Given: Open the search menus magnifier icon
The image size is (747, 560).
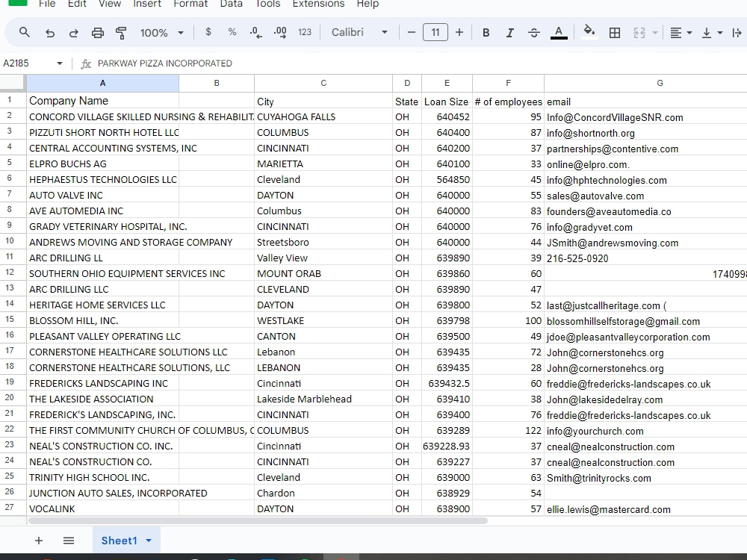Looking at the screenshot, I should (x=25, y=32).
